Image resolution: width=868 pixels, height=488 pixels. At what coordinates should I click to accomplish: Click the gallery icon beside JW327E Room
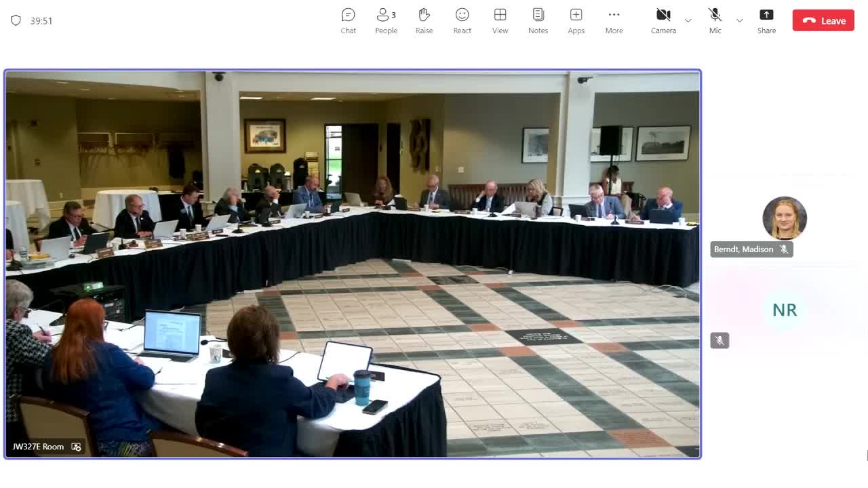click(76, 447)
